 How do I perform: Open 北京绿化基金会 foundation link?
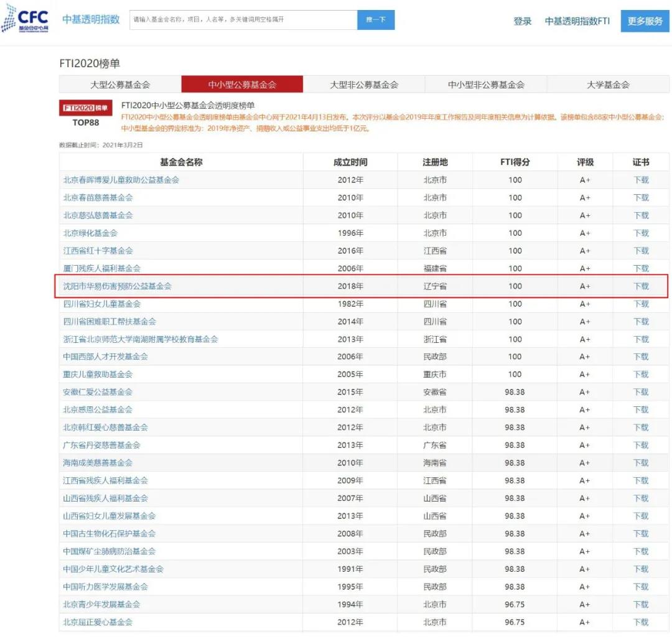pyautogui.click(x=90, y=233)
